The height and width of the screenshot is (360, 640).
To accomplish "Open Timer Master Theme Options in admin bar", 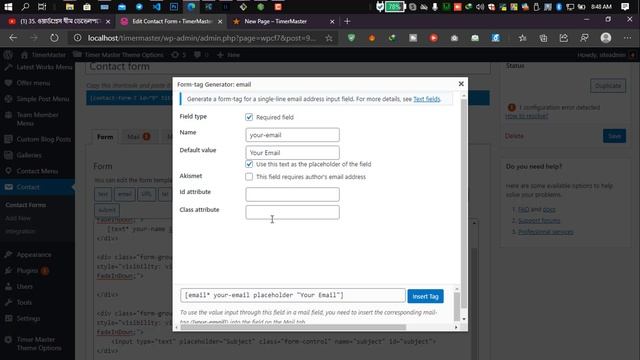I will point(119,55).
